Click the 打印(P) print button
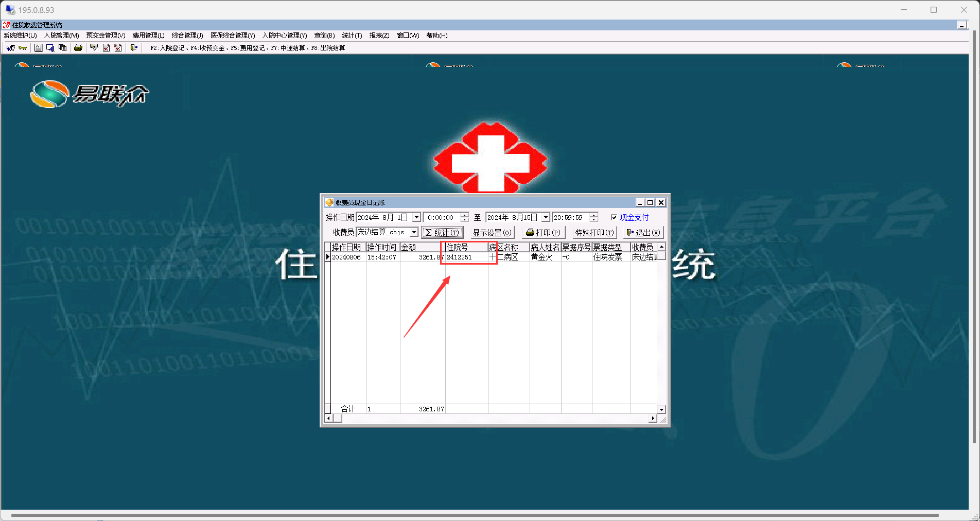This screenshot has height=521, width=980. pyautogui.click(x=544, y=233)
